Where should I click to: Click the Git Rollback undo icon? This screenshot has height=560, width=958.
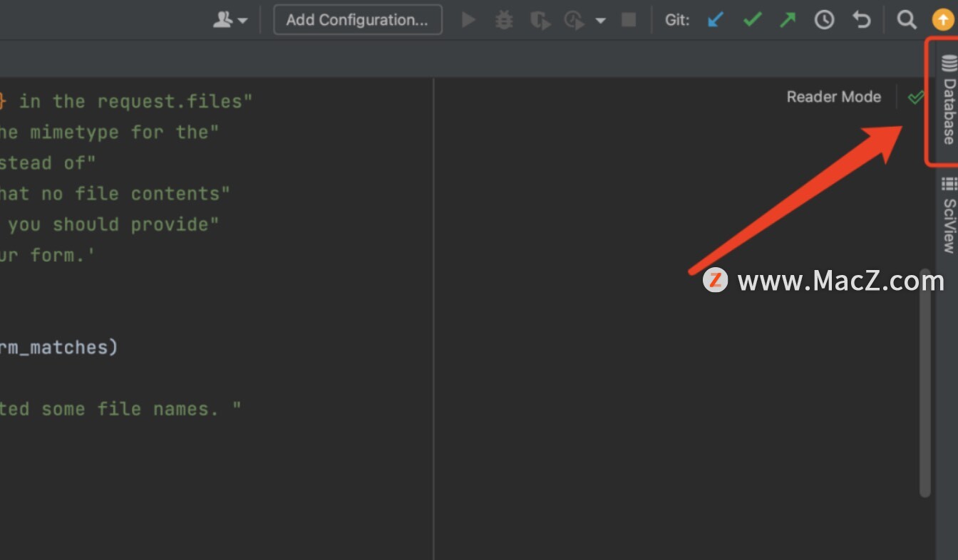862,20
